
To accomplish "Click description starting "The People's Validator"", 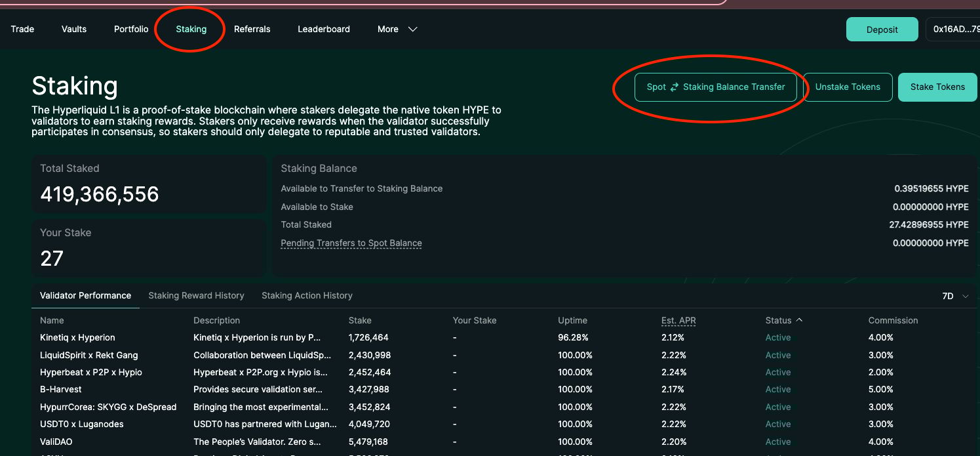I will coord(258,442).
